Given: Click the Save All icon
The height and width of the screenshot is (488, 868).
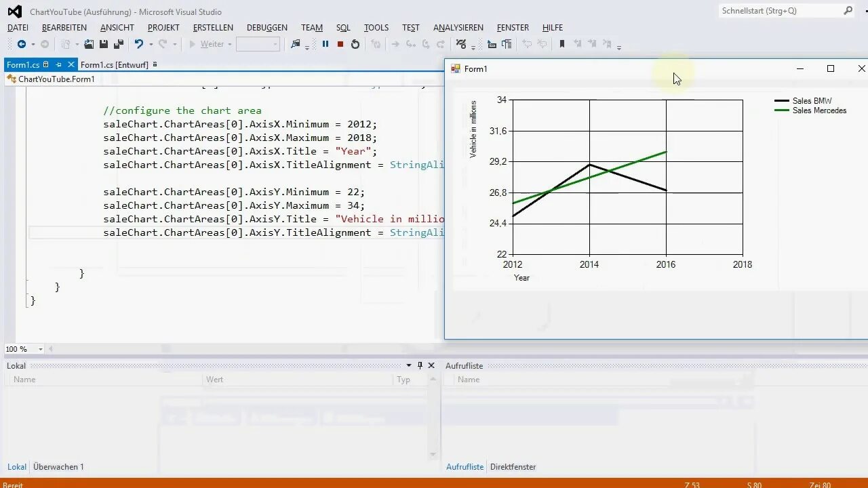Looking at the screenshot, I should point(118,44).
